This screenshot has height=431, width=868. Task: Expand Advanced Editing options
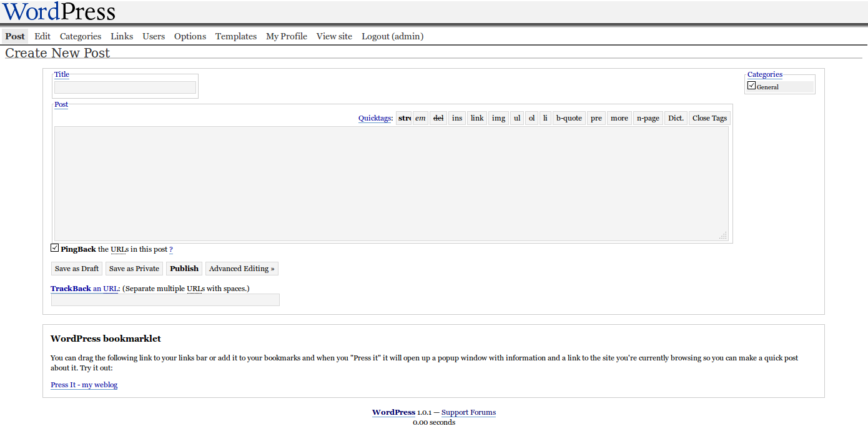tap(242, 269)
